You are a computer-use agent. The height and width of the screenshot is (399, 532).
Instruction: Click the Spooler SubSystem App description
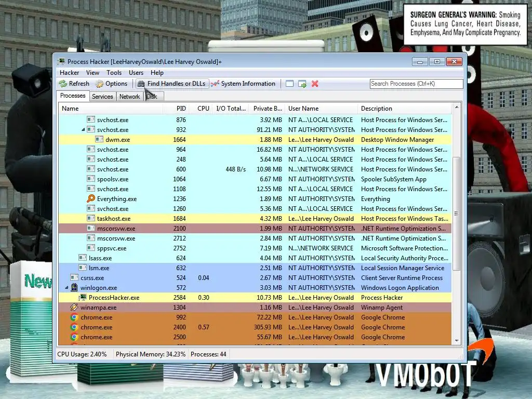pyautogui.click(x=394, y=179)
